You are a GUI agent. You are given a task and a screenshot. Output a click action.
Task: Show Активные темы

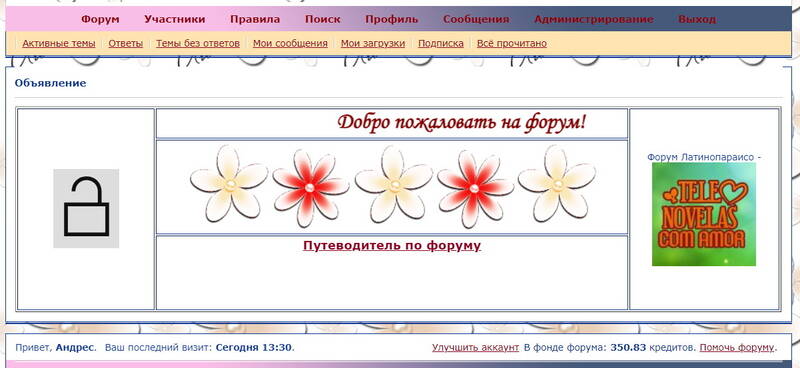(x=59, y=43)
